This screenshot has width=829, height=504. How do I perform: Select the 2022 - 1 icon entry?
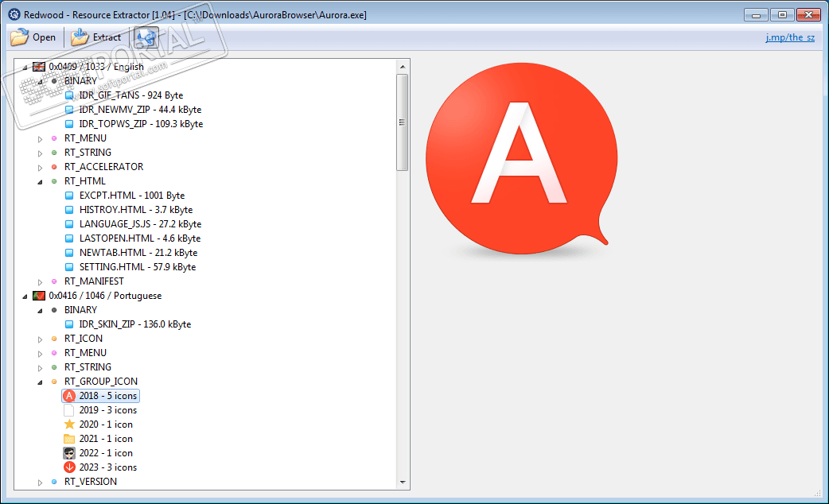(106, 453)
